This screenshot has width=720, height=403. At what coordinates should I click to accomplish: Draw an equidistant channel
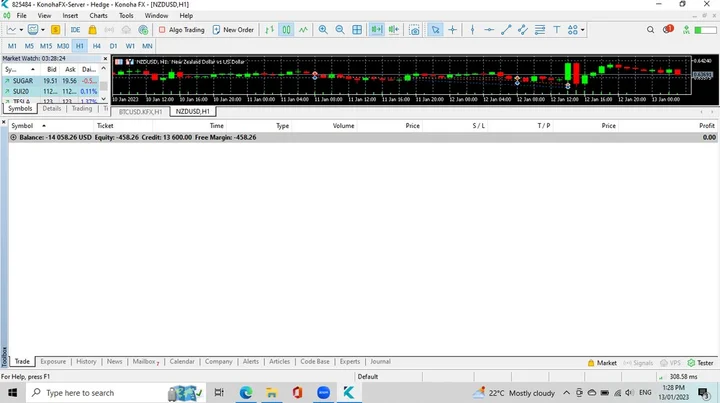pos(523,30)
